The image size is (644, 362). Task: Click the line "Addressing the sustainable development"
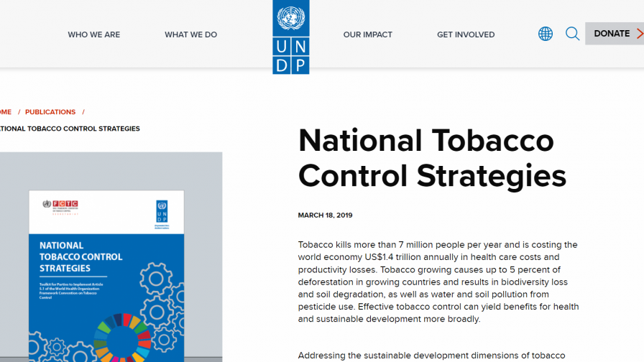pos(432,356)
